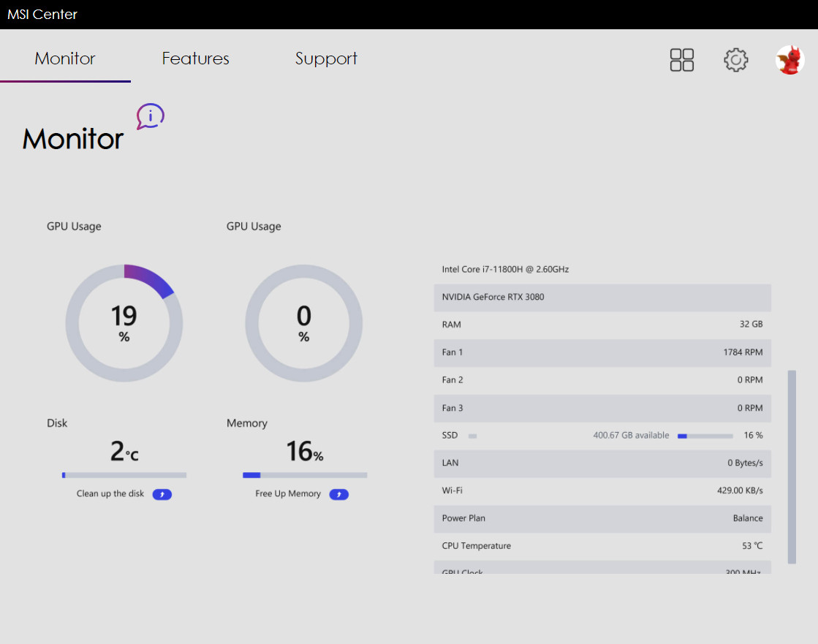This screenshot has width=818, height=644.
Task: Click the Memory usage progress bar
Action: click(x=305, y=475)
